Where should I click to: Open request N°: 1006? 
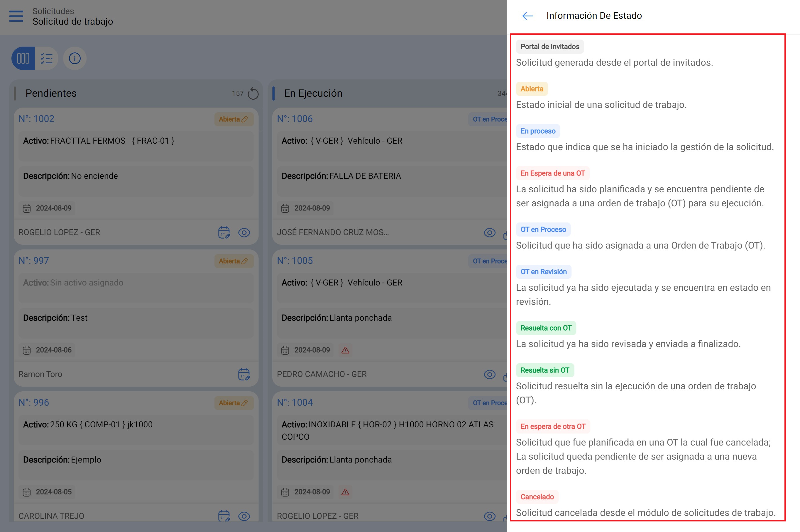coord(295,119)
